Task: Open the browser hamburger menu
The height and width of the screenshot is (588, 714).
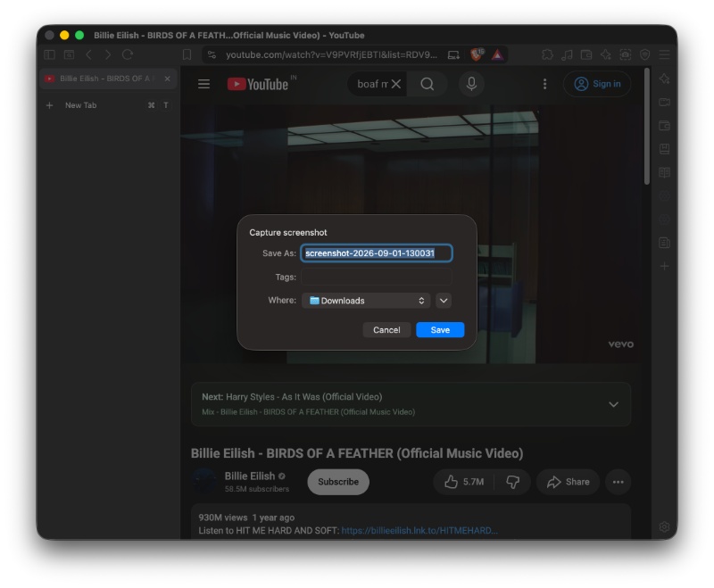Action: 664,54
